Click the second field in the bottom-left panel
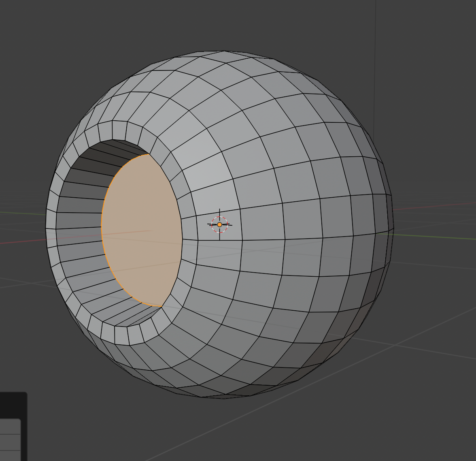476x461 pixels. [10, 442]
